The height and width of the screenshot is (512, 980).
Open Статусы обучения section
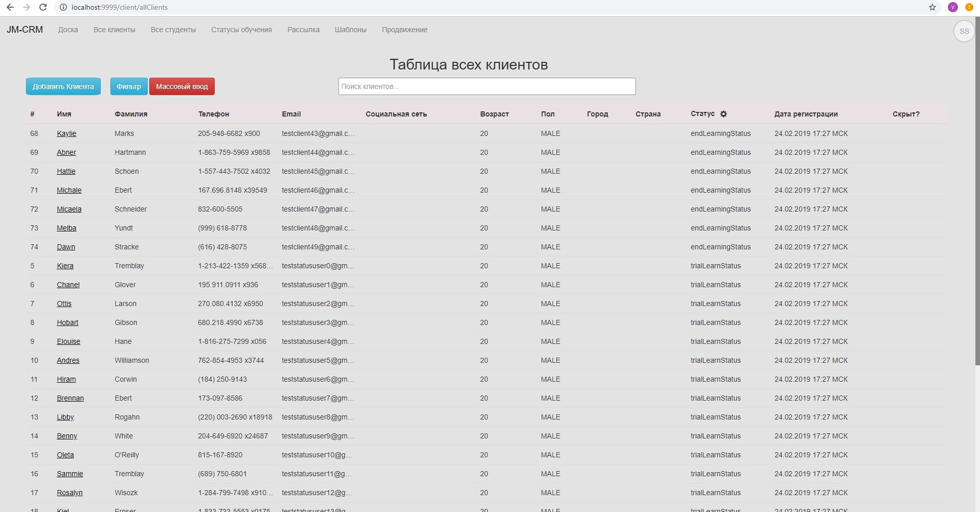[241, 30]
